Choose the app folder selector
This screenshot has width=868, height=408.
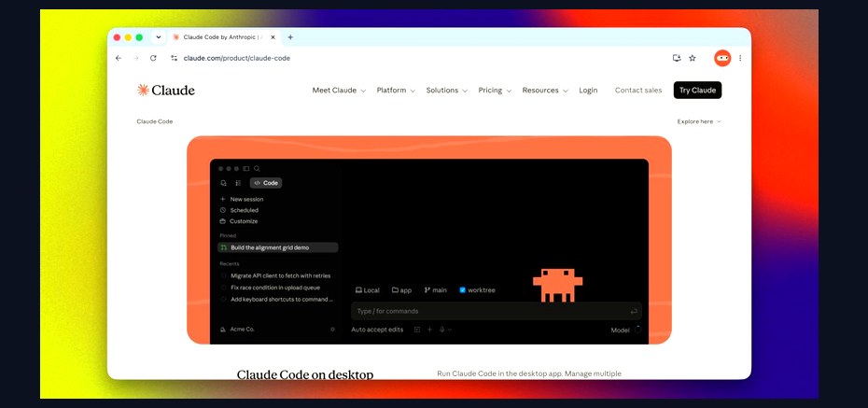coord(402,290)
